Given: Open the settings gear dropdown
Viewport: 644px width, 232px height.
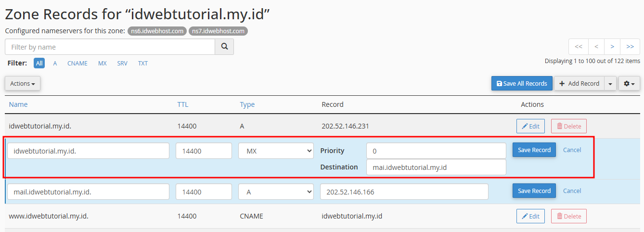Looking at the screenshot, I should (x=629, y=83).
